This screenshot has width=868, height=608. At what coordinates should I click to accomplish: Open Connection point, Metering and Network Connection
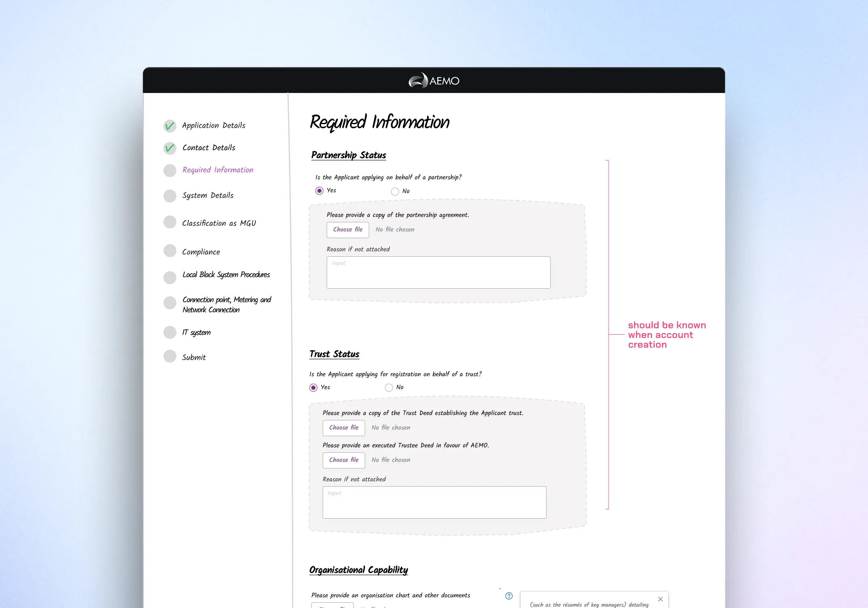pyautogui.click(x=226, y=304)
